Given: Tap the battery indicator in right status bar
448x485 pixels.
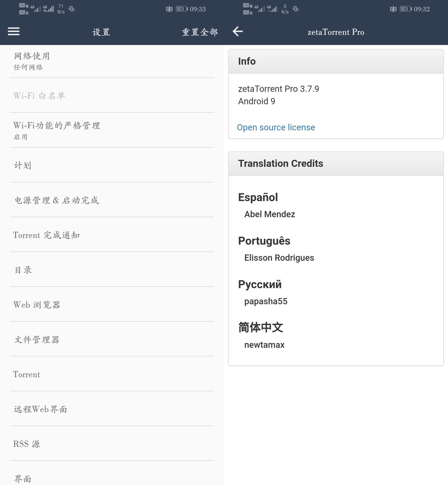Looking at the screenshot, I should (406, 9).
